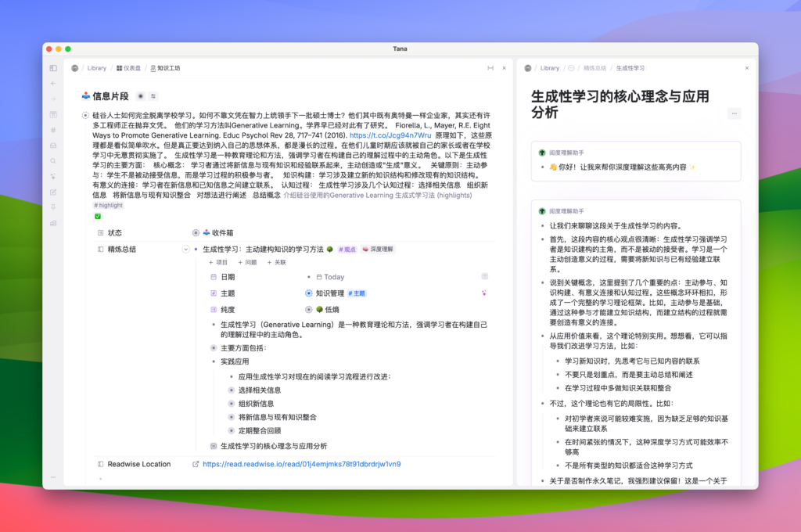Click the expand-width icon in left panel header
Image resolution: width=801 pixels, height=532 pixels.
[490, 68]
